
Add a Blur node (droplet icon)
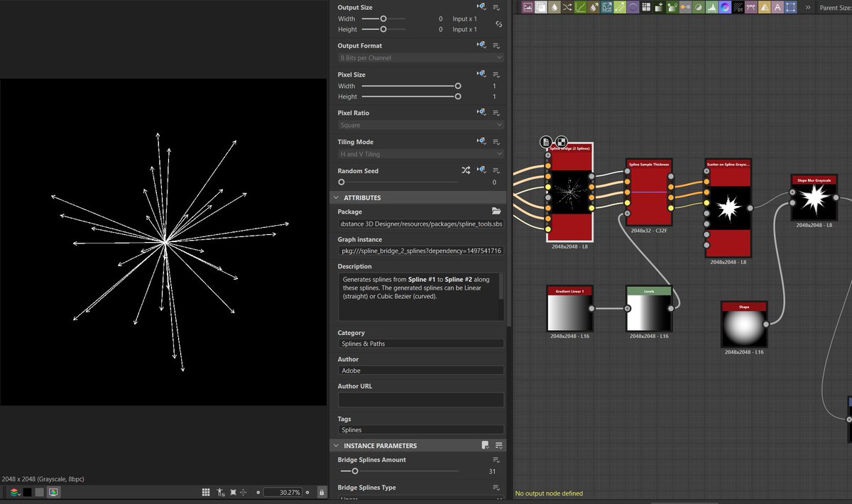(x=554, y=7)
